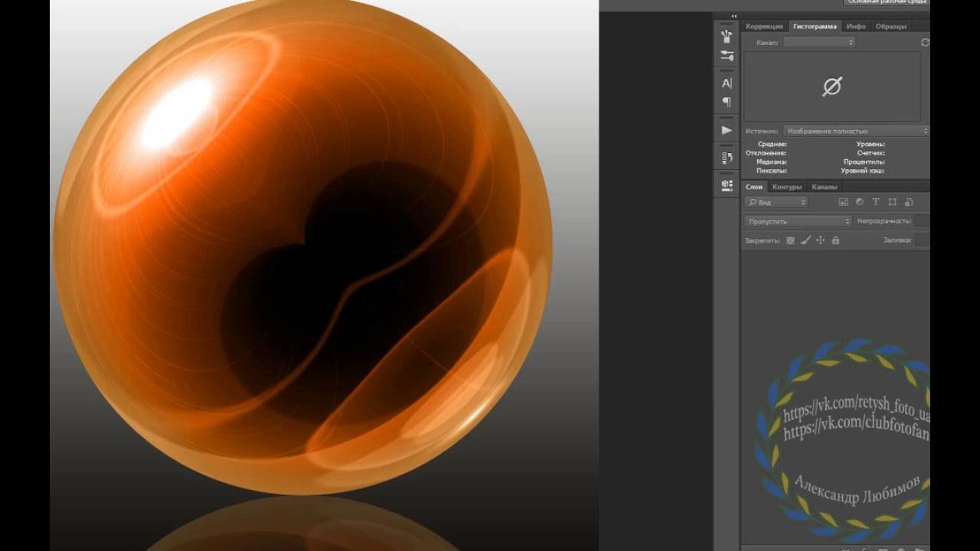Switch to the Инфо tab
Image resolution: width=980 pixels, height=551 pixels.
point(856,26)
